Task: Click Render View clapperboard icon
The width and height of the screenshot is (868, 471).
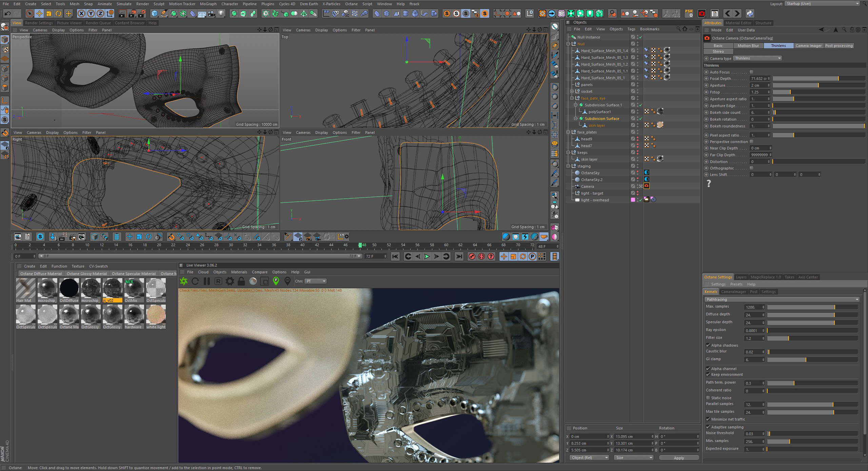Action: click(x=122, y=14)
